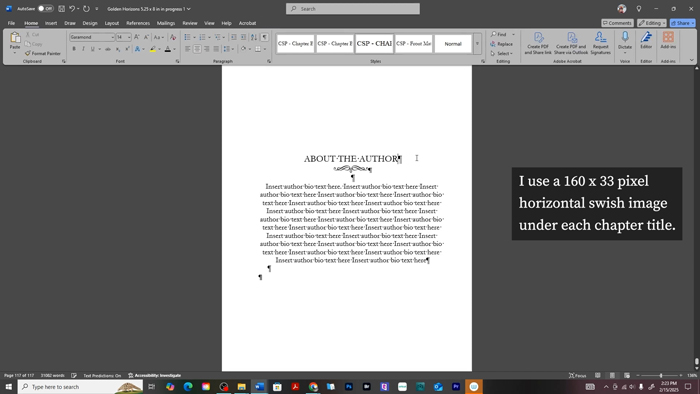Justify paragraph text

(x=216, y=49)
